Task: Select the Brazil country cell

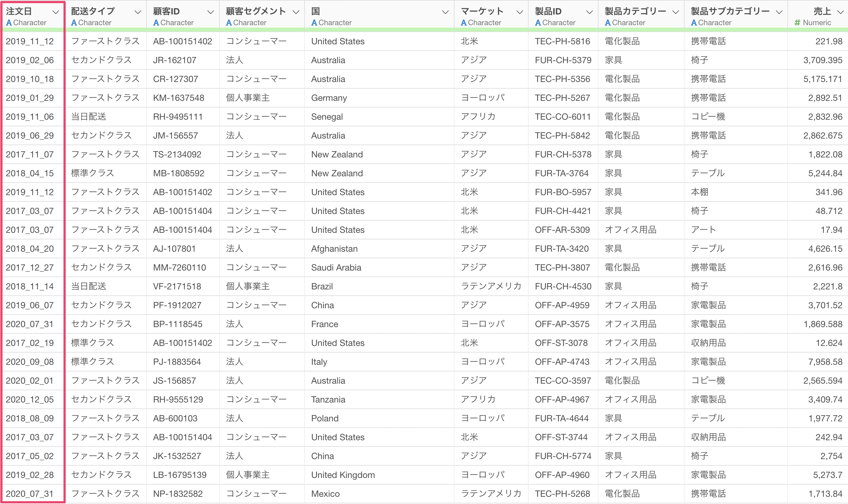Action: 322,286
